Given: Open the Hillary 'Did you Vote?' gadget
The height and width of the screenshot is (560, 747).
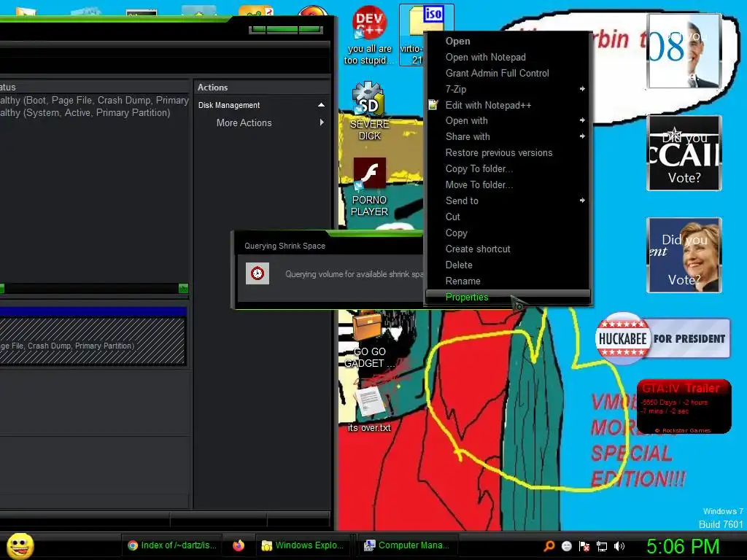Looking at the screenshot, I should [x=684, y=255].
